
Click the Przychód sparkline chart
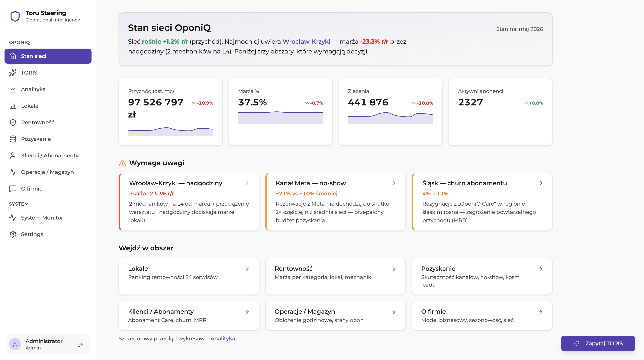coord(170,131)
